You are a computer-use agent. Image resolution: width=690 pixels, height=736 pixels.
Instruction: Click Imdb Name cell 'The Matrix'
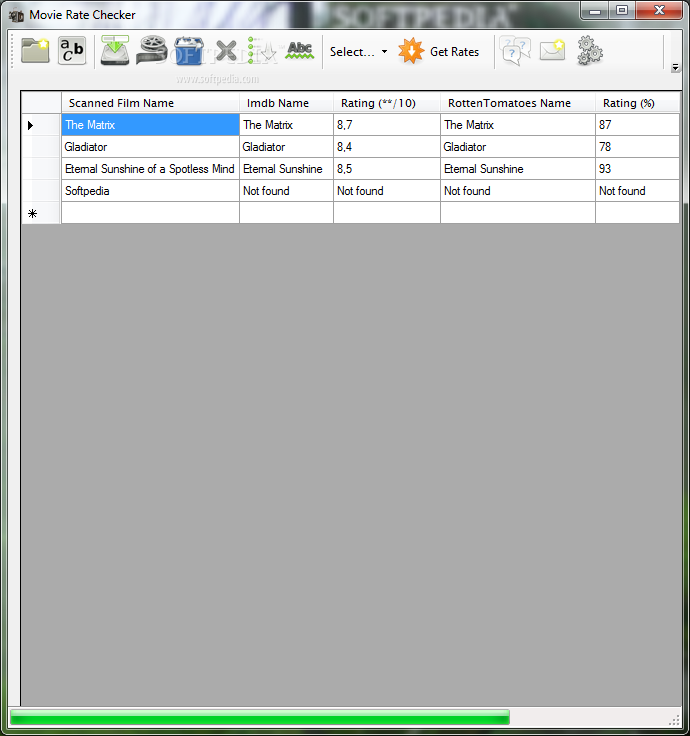[x=286, y=125]
